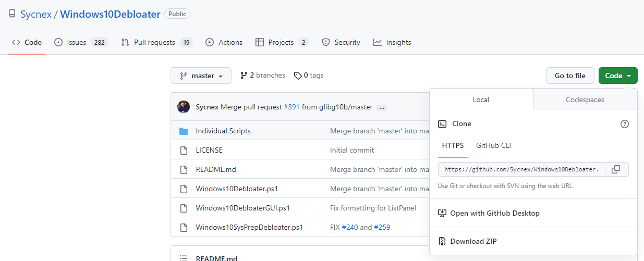The width and height of the screenshot is (644, 261).
Task: Select the Local tab in Code popup
Action: coord(481,99)
